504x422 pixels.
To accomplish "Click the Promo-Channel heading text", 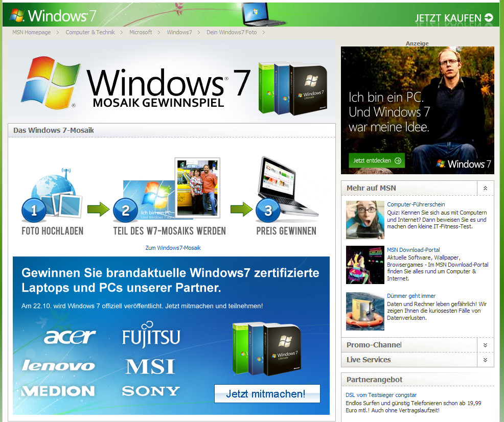I will 374,345.
